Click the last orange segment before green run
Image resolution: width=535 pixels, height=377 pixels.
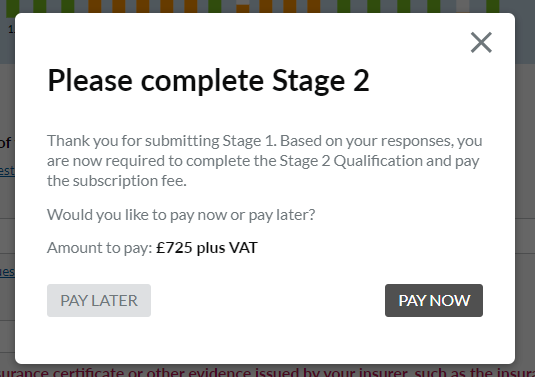point(314,6)
